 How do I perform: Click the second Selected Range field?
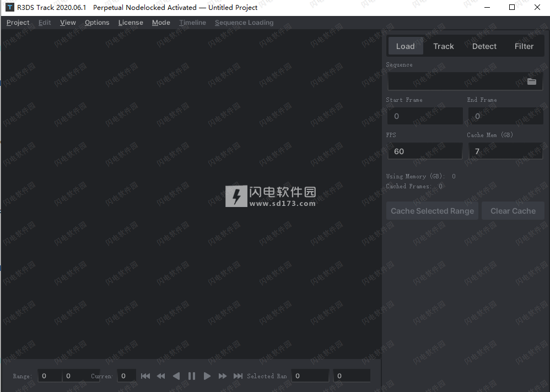[352, 376]
